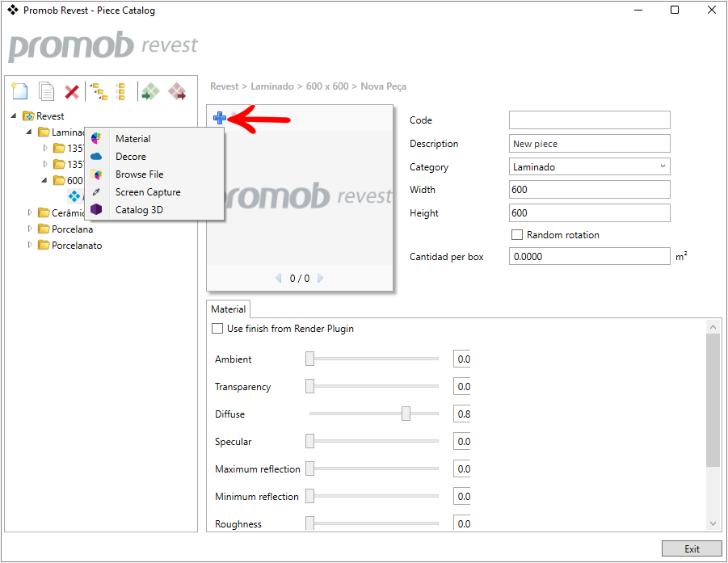Expand the first 135 folder node
728x563 pixels.
point(45,148)
